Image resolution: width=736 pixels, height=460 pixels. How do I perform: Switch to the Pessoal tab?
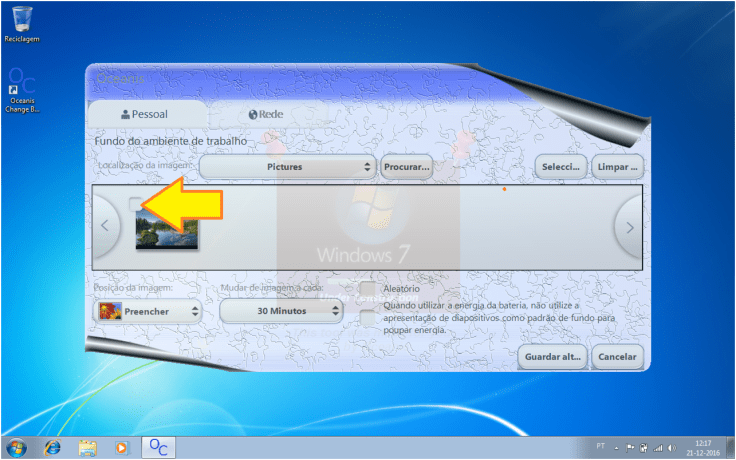click(147, 115)
